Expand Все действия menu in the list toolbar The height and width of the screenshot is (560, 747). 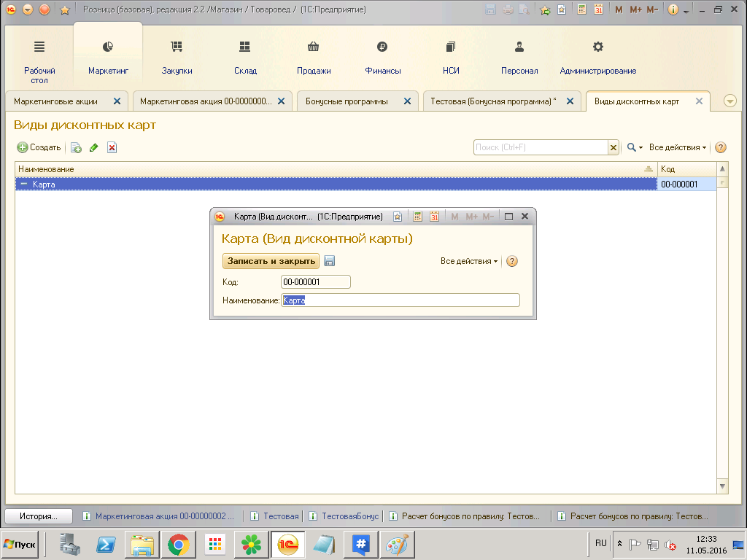click(678, 147)
